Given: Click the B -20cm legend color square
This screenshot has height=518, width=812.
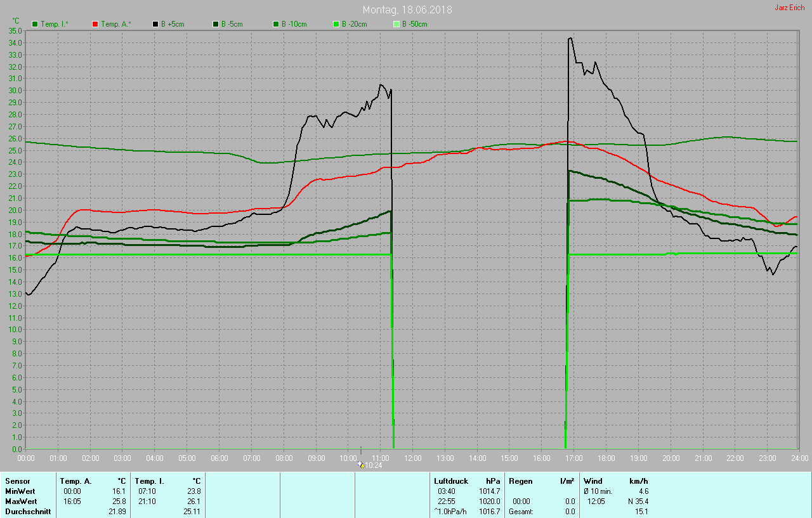Looking at the screenshot, I should tap(336, 24).
